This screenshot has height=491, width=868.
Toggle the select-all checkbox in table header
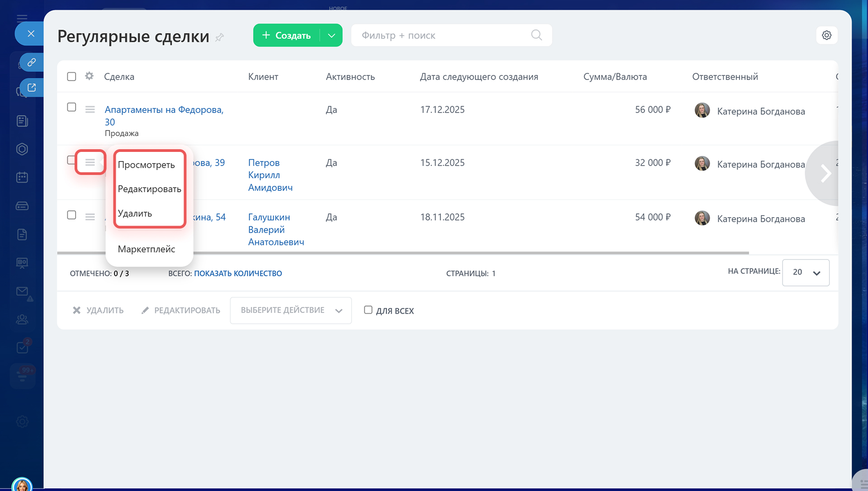(x=71, y=76)
